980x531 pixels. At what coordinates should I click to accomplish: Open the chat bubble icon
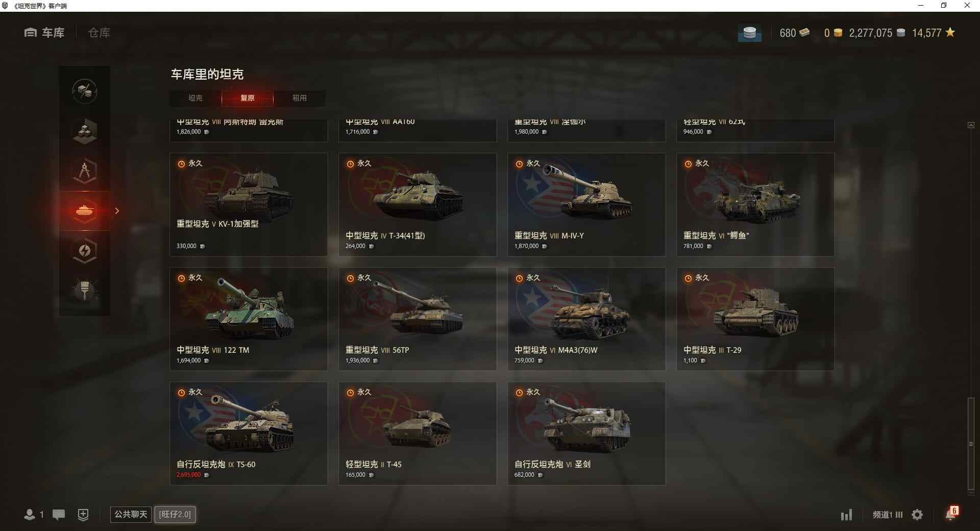click(59, 515)
